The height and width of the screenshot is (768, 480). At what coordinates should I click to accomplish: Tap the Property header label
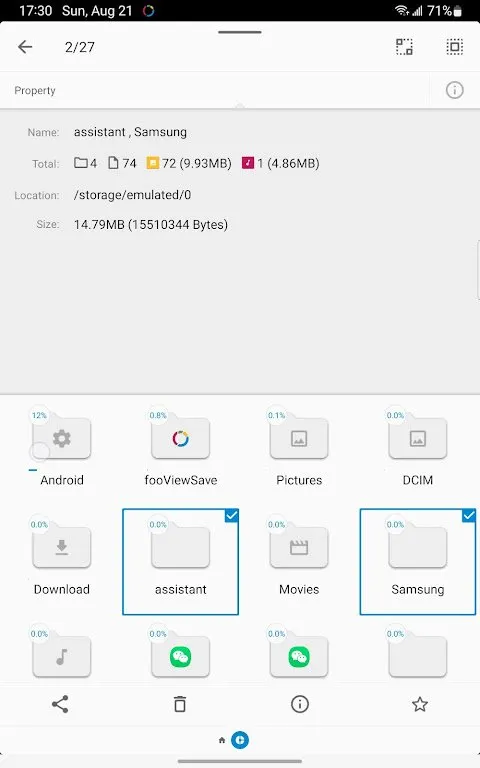click(35, 91)
